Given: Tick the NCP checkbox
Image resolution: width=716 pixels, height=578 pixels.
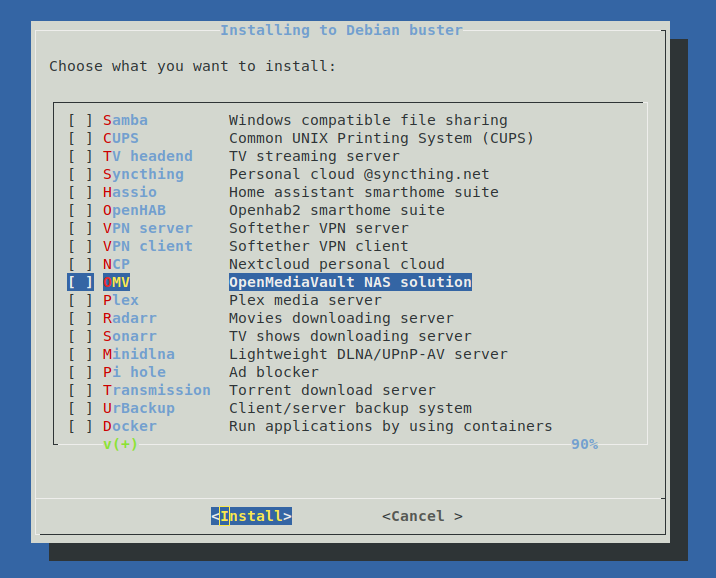Looking at the screenshot, I should pyautogui.click(x=80, y=264).
